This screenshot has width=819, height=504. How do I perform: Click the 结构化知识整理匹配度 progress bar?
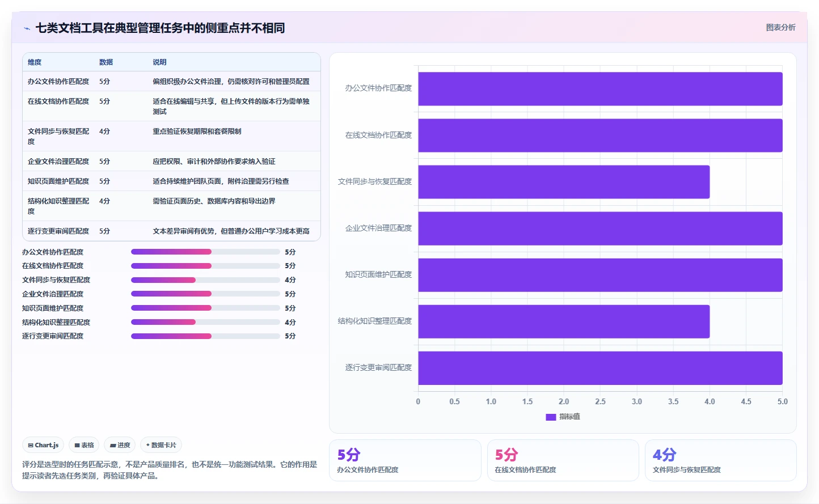click(x=205, y=322)
